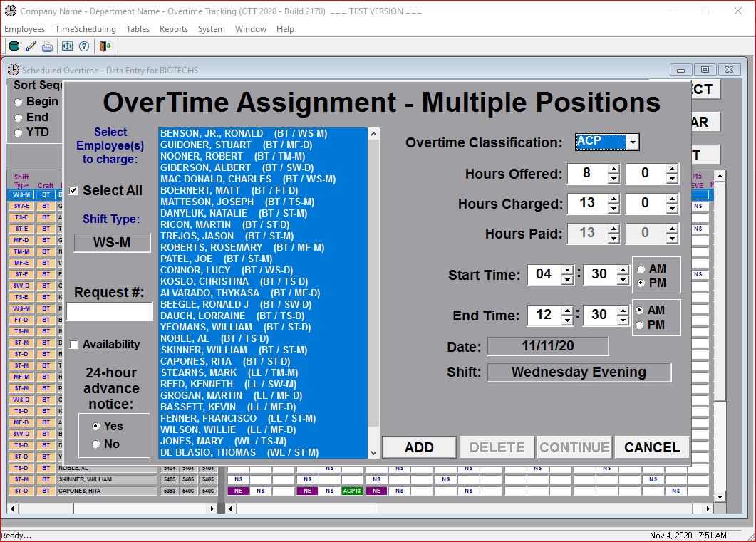Screen dimensions: 756x542
Task: Open the TimeScheduling menu
Action: [86, 29]
